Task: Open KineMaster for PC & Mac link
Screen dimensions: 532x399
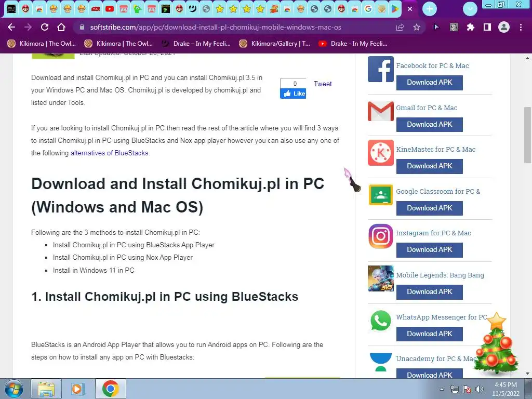Action: [x=436, y=149]
